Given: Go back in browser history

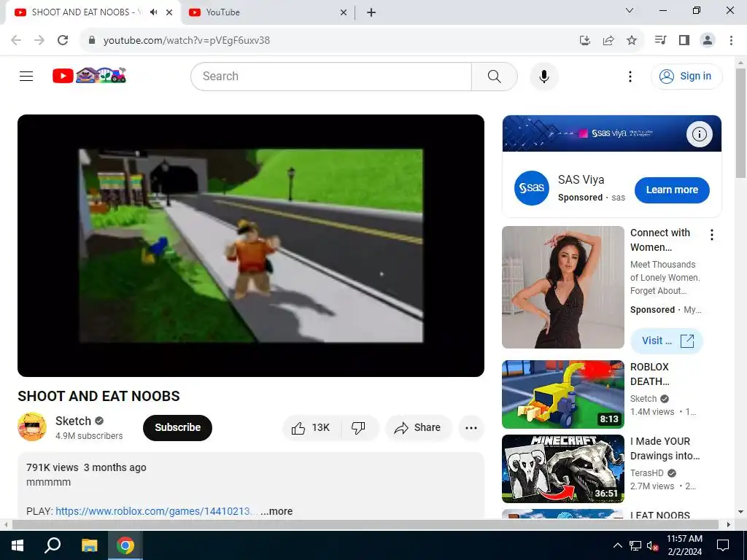Looking at the screenshot, I should [x=16, y=40].
